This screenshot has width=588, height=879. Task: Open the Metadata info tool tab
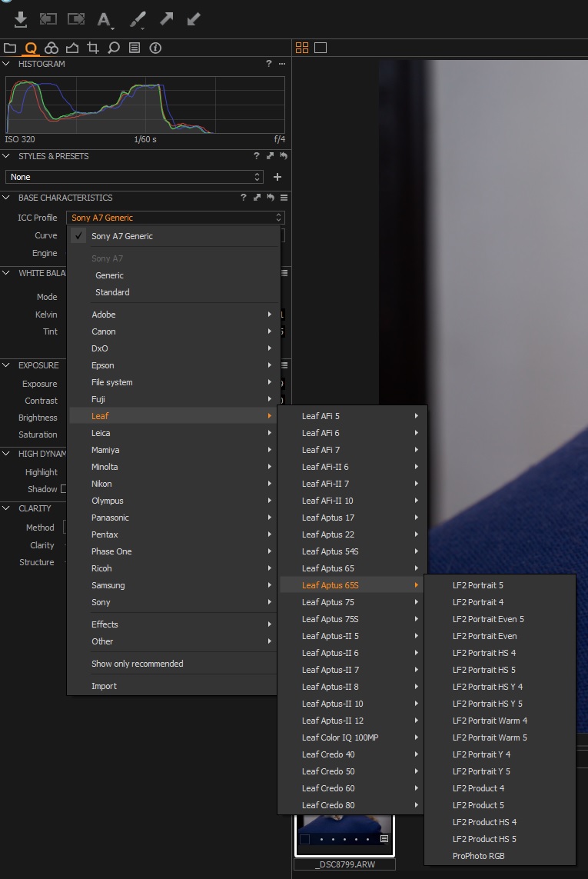(155, 48)
